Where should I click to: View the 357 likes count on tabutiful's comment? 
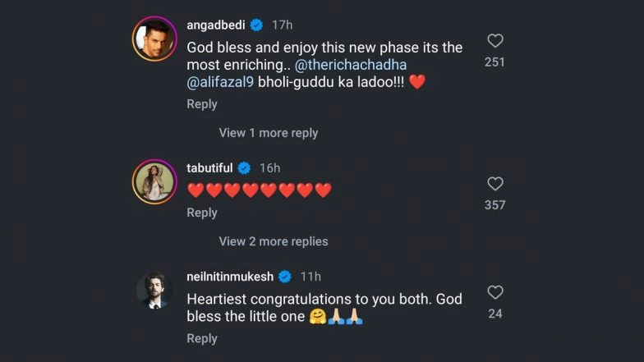point(494,205)
